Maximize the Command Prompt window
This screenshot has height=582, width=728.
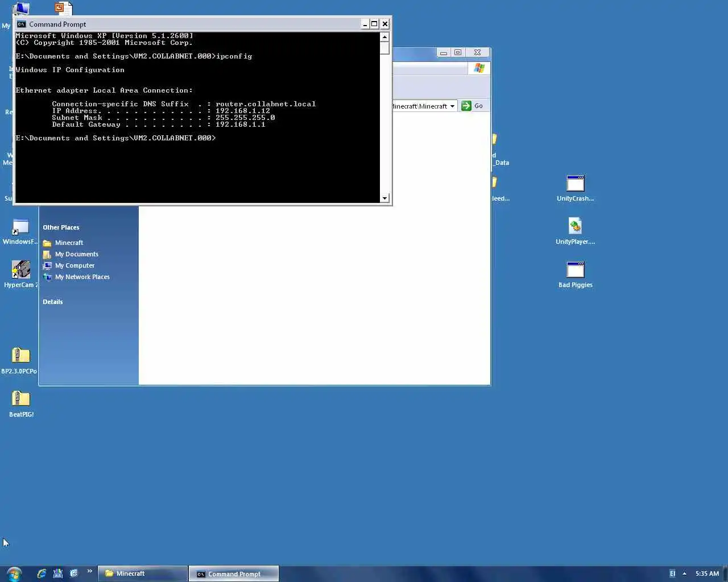point(374,24)
